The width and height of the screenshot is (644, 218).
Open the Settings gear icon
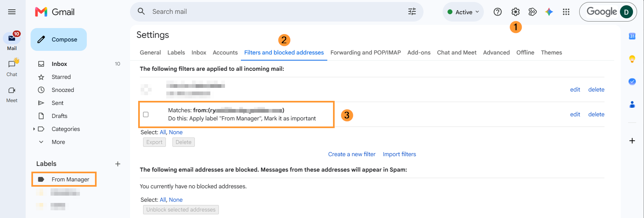516,12
